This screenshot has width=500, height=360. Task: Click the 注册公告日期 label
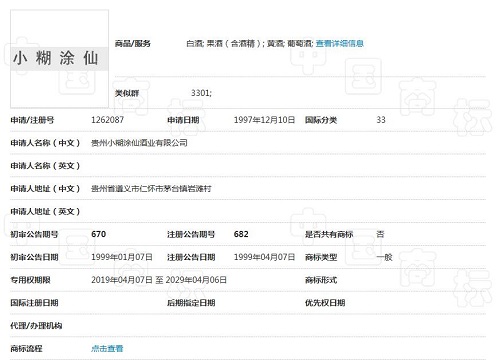click(x=191, y=257)
